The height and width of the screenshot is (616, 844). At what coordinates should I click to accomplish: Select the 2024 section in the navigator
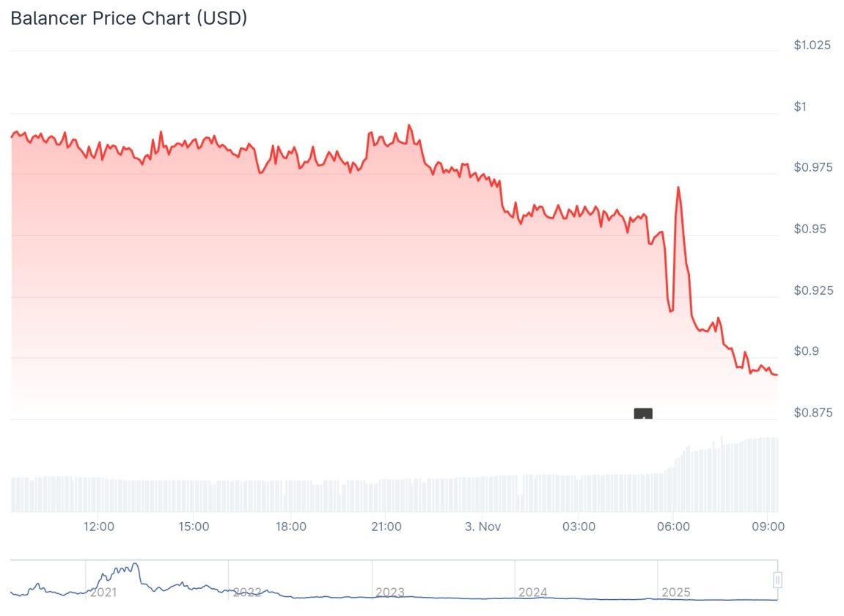[x=532, y=592]
